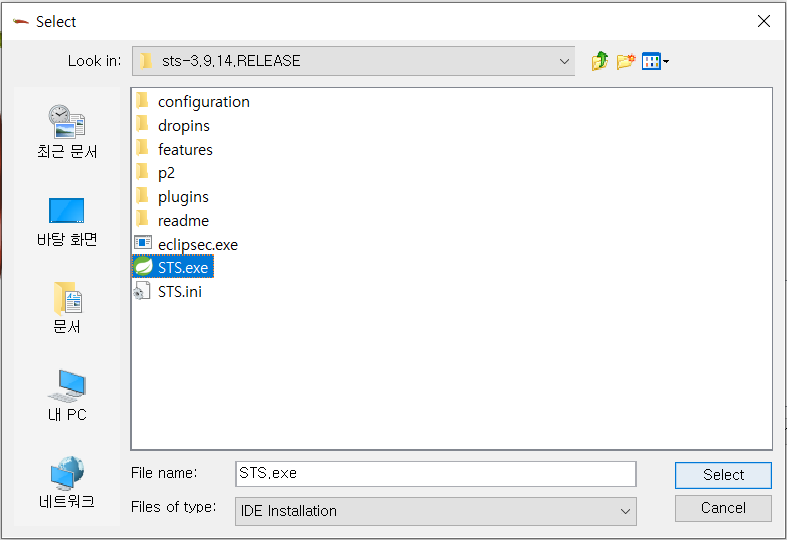Select the p2 folder icon
Screen dimensions: 787x540
(x=143, y=172)
